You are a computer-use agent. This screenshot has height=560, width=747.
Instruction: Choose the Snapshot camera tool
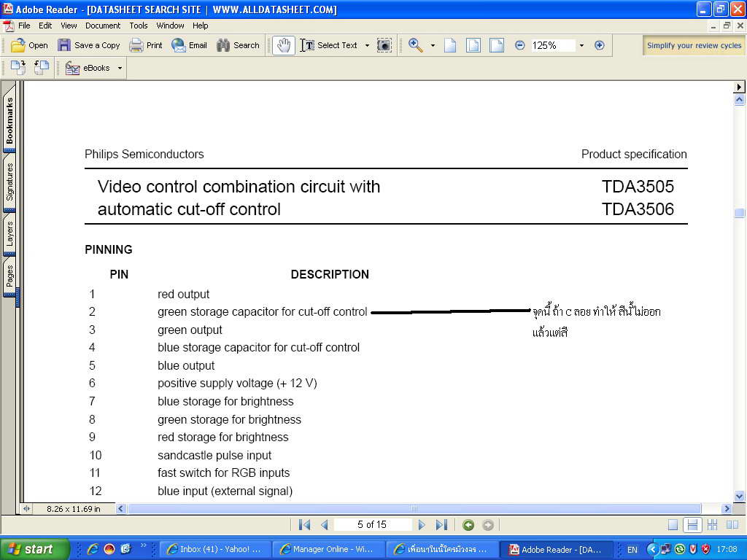point(384,45)
